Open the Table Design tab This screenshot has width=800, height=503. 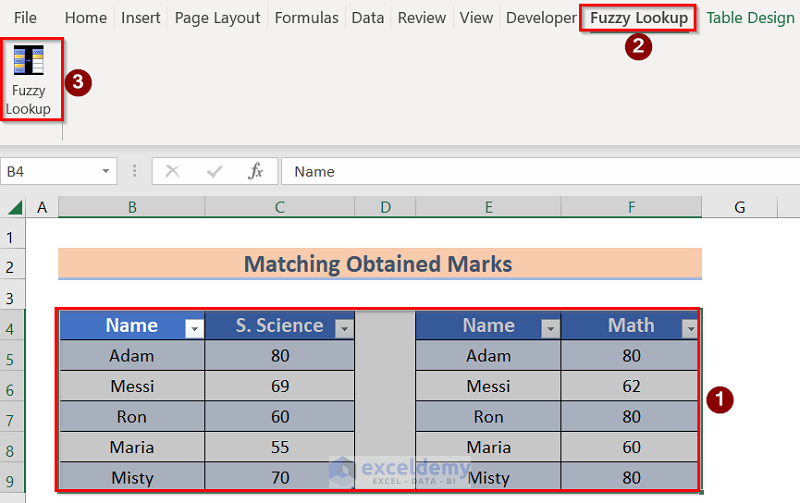click(x=750, y=18)
